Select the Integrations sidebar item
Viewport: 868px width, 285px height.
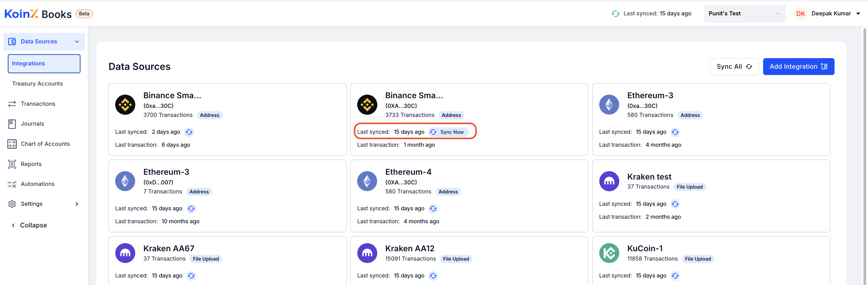click(44, 63)
